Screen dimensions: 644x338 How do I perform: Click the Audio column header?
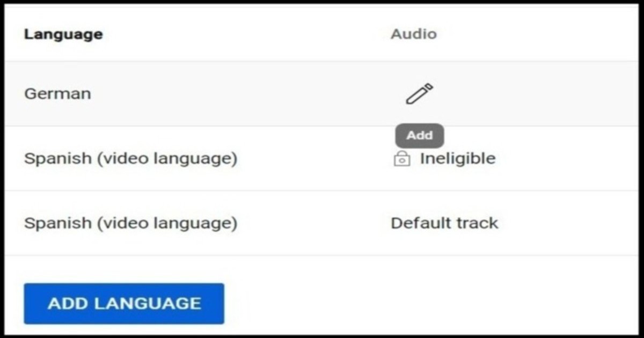(x=413, y=34)
